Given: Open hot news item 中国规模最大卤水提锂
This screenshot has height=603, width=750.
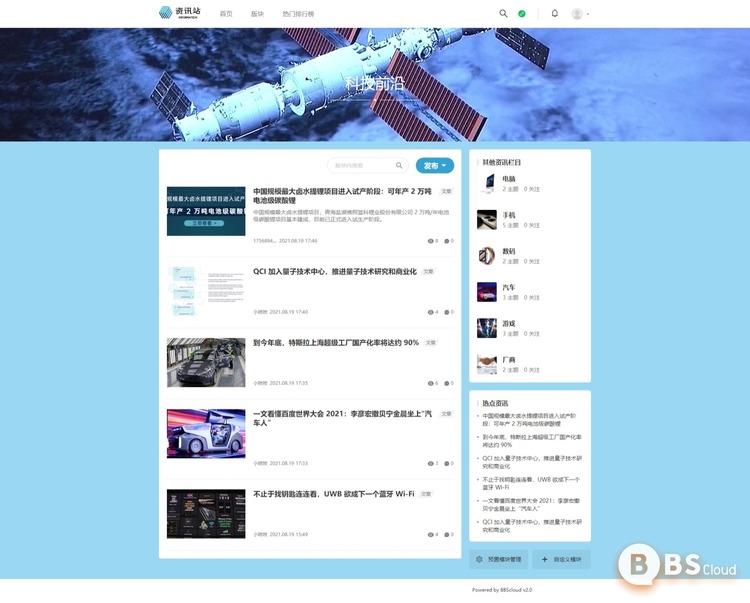Looking at the screenshot, I should coord(529,420).
